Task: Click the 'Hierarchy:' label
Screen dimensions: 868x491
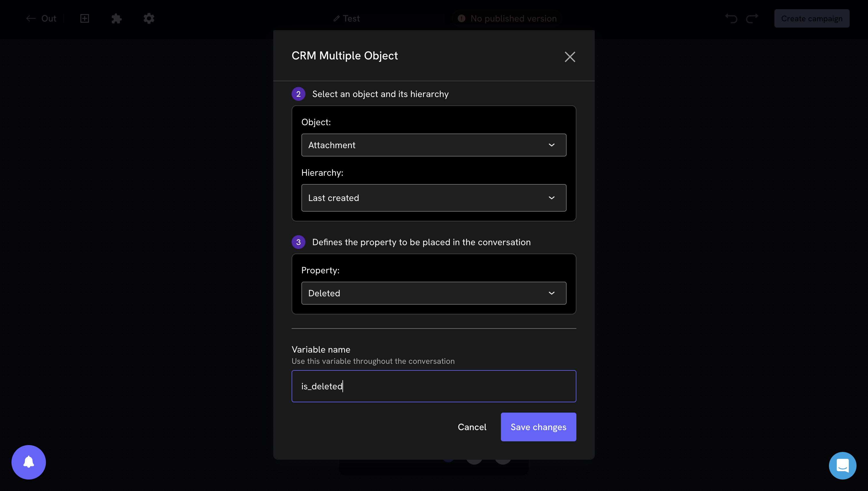Action: tap(322, 173)
